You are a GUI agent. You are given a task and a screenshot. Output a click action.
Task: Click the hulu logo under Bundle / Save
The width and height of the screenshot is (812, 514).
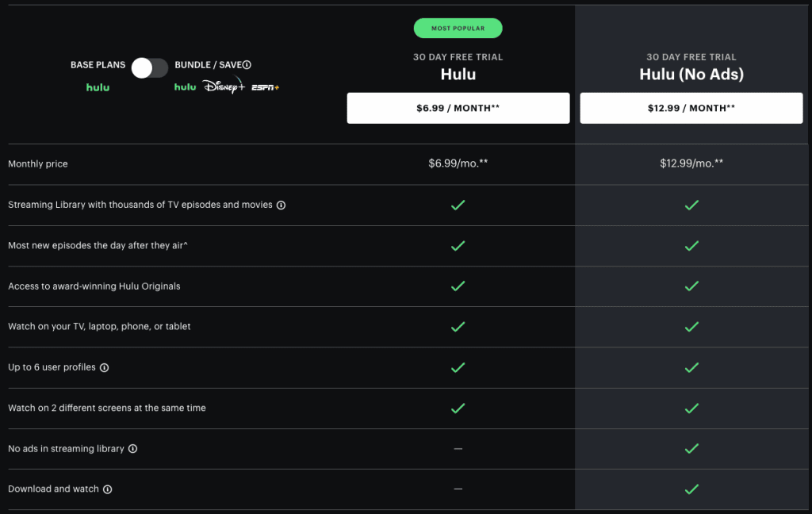pos(185,87)
